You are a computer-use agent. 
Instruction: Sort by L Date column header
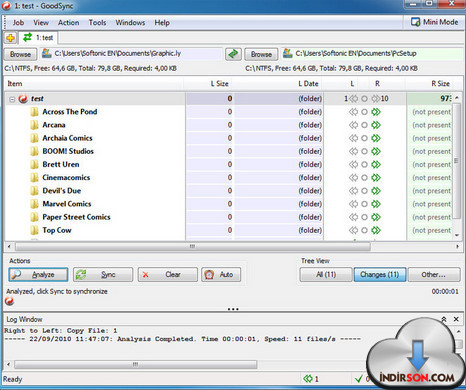click(277, 84)
